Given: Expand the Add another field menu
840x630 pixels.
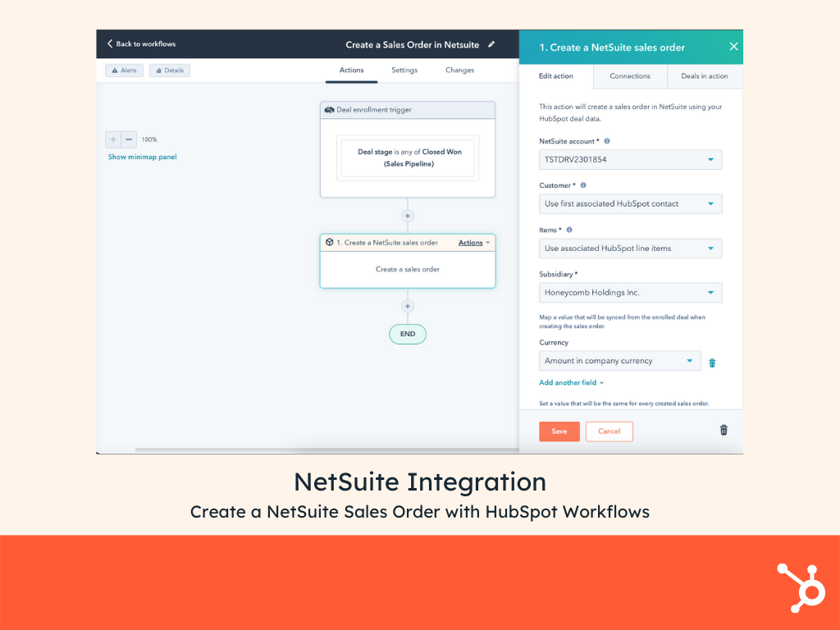Looking at the screenshot, I should point(572,382).
